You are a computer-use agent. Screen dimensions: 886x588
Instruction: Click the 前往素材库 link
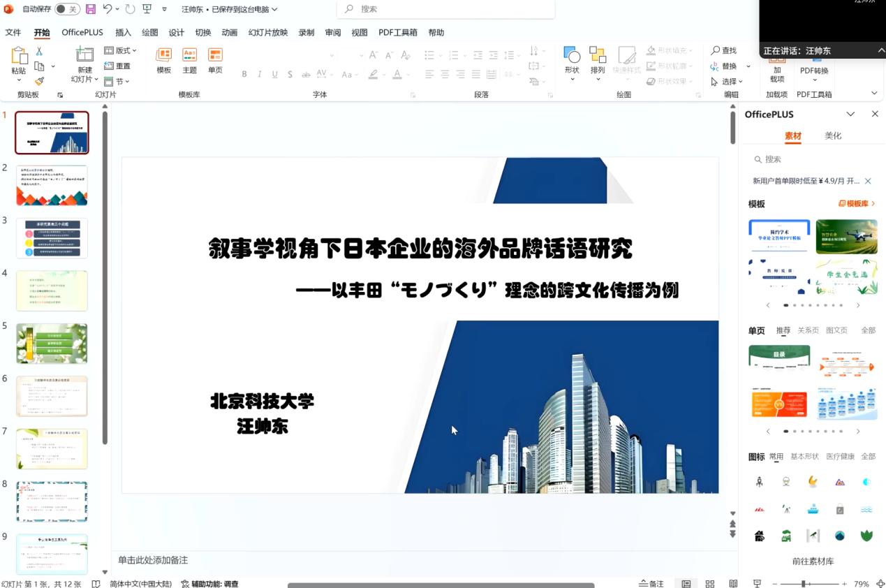[813, 561]
